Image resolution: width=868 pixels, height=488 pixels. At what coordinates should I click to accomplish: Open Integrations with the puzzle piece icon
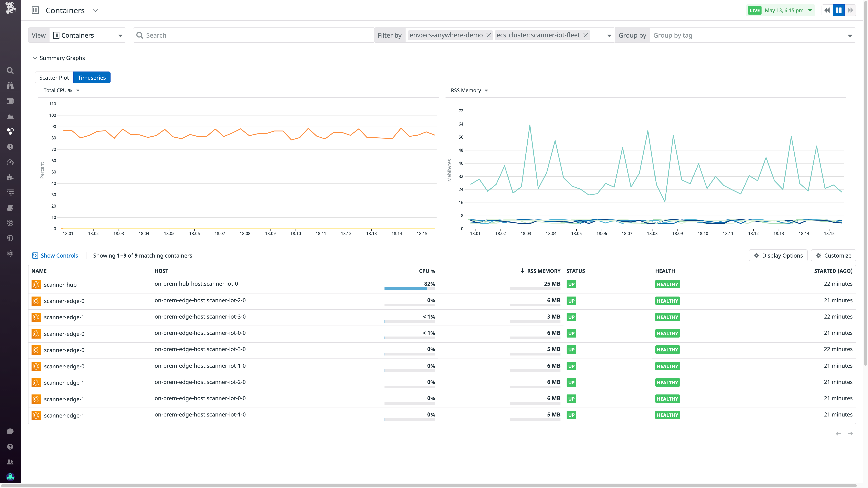(x=10, y=177)
